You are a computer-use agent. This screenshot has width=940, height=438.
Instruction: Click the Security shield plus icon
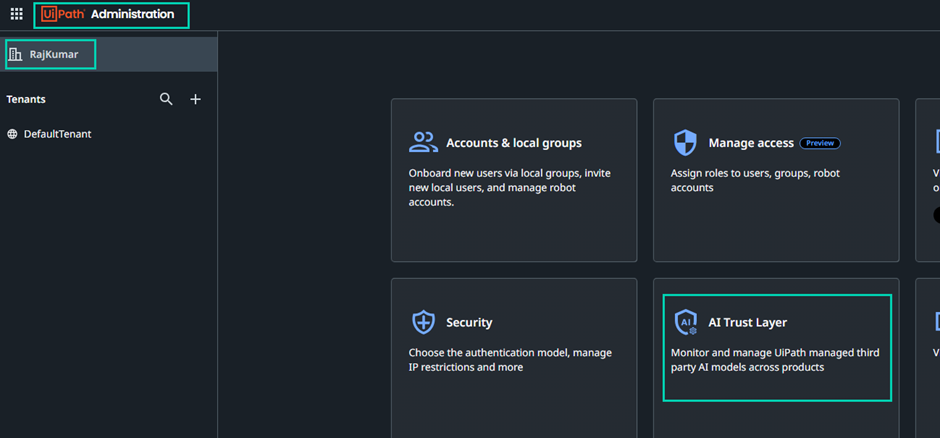(424, 322)
